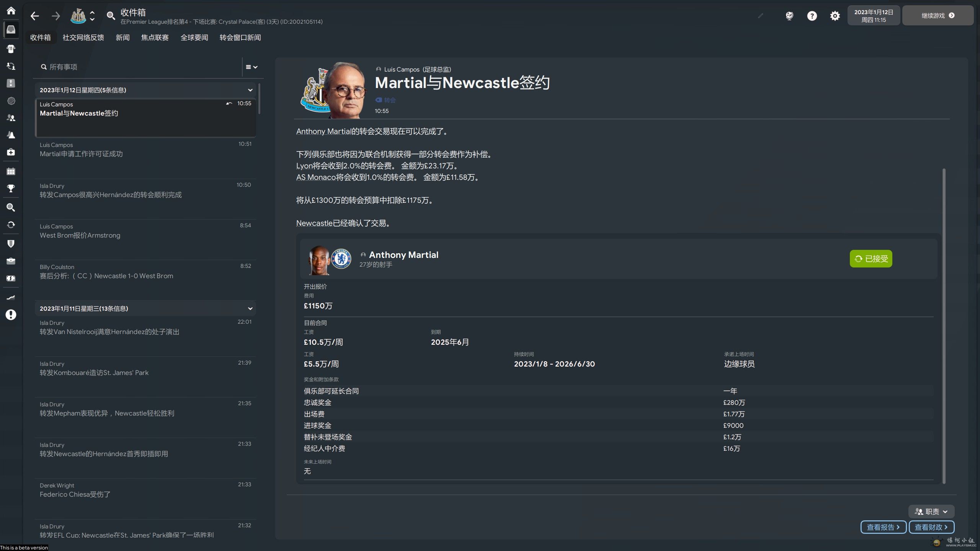The width and height of the screenshot is (980, 551).
Task: Open the Anthony Martial link in message text
Action: (x=323, y=131)
